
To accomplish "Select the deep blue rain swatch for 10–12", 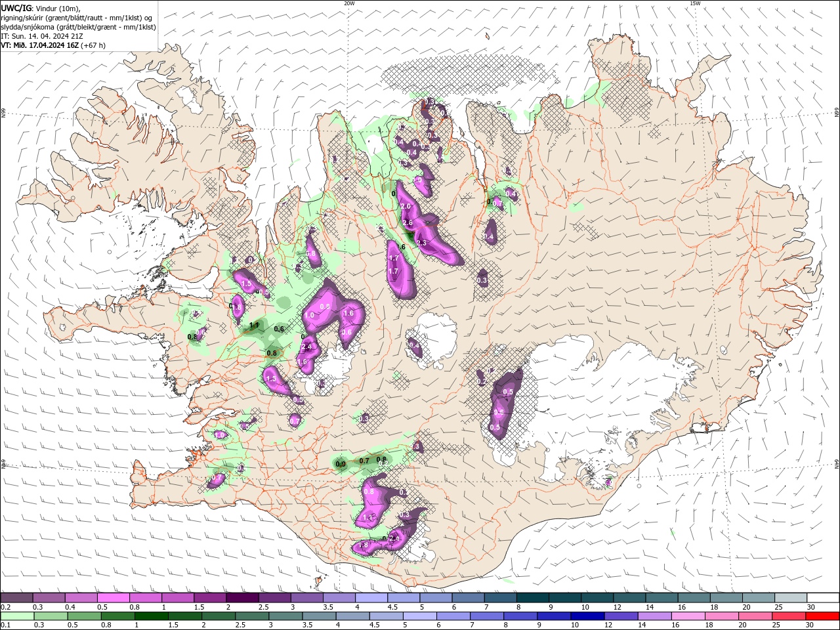I will point(587,616).
